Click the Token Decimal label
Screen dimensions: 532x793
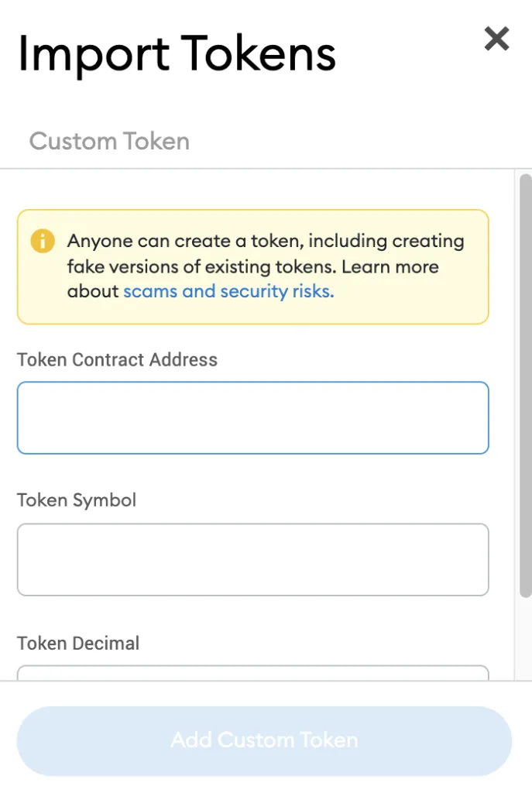(78, 644)
